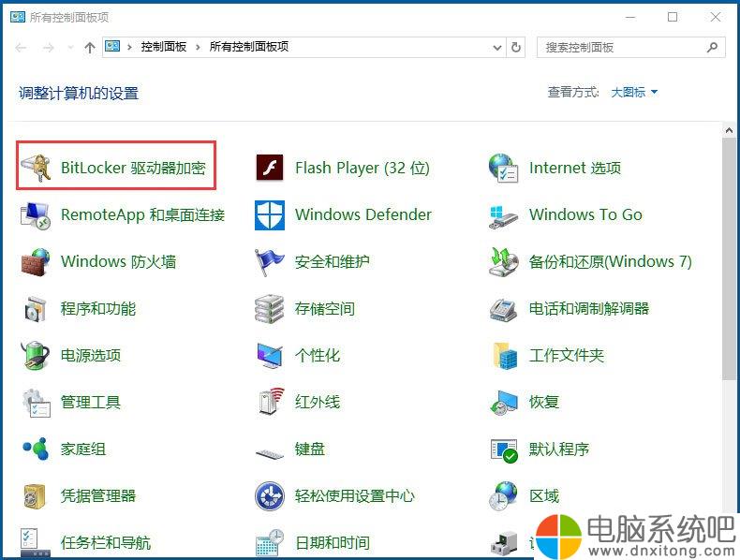Open the 安全和维护 flag icon
This screenshot has height=560, width=740.
(x=270, y=262)
